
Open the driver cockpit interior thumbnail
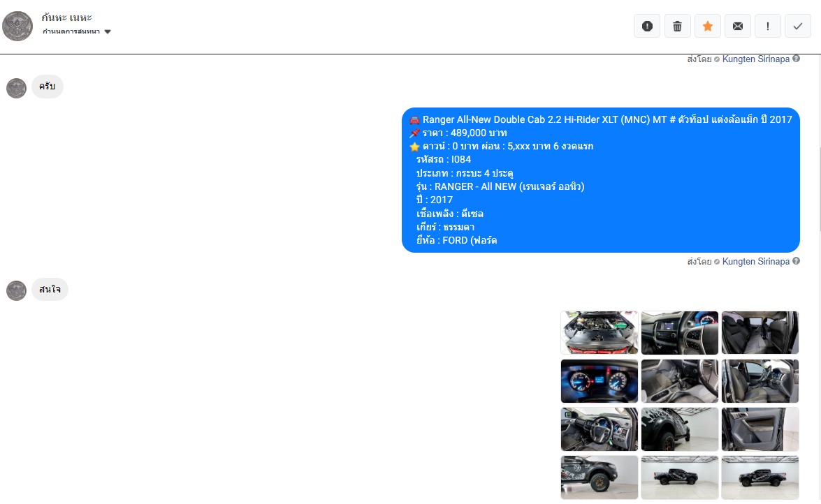(600, 429)
